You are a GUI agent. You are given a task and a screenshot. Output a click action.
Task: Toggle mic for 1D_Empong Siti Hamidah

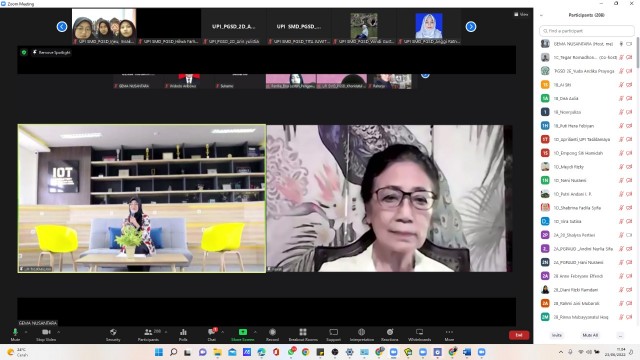pyautogui.click(x=622, y=153)
